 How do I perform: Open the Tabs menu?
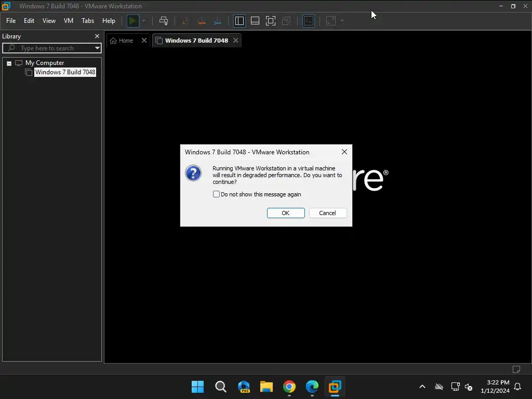(x=88, y=21)
